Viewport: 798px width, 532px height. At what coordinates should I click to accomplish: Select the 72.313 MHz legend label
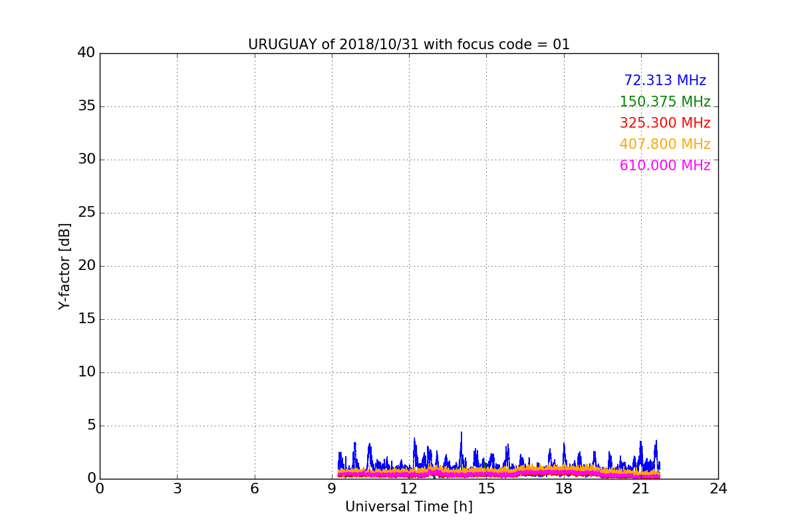tap(665, 80)
